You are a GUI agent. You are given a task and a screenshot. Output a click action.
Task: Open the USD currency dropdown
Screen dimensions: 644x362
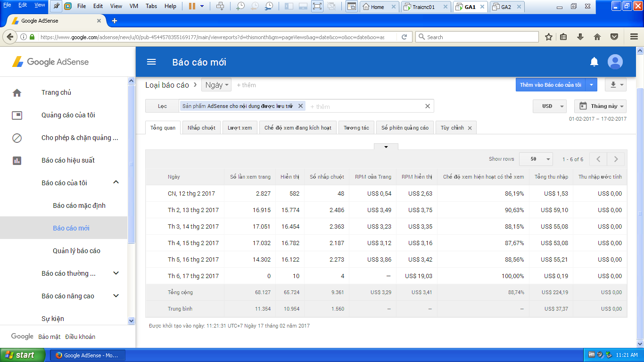coord(549,106)
